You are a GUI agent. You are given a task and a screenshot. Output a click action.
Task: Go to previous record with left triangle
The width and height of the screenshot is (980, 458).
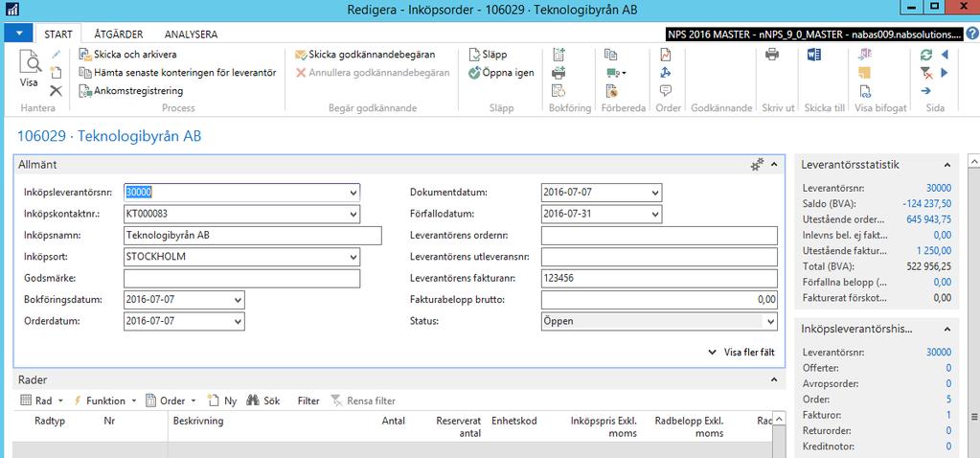pyautogui.click(x=945, y=55)
